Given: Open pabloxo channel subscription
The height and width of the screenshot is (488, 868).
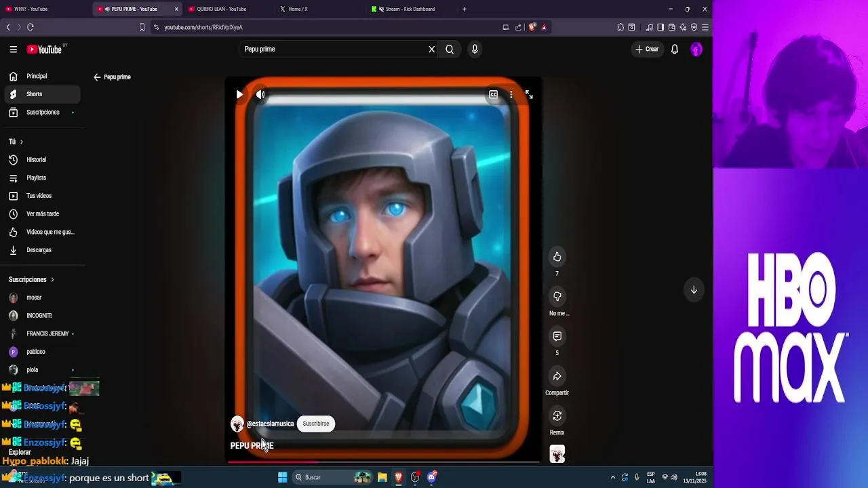Looking at the screenshot, I should 42,352.
